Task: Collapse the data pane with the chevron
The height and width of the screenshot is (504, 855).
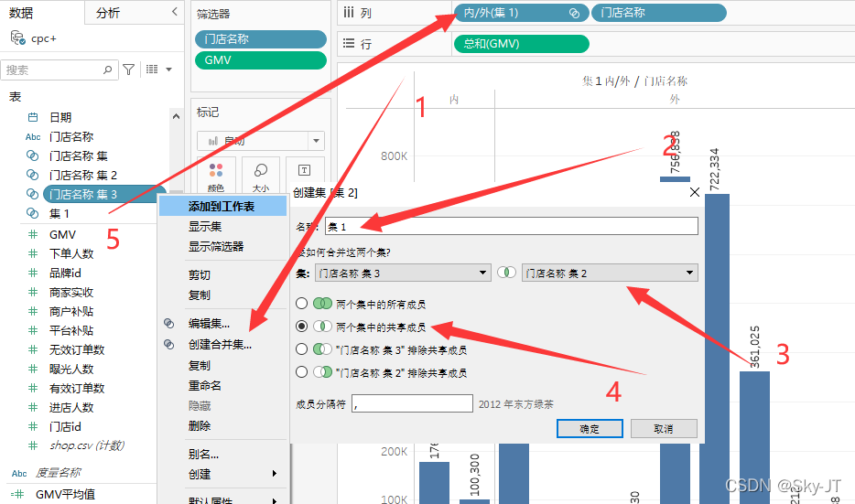Action: (175, 12)
